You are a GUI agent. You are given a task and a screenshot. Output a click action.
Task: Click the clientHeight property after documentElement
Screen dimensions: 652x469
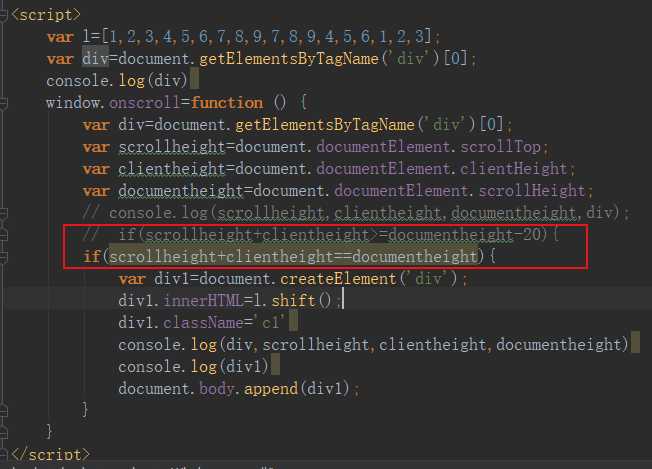513,169
